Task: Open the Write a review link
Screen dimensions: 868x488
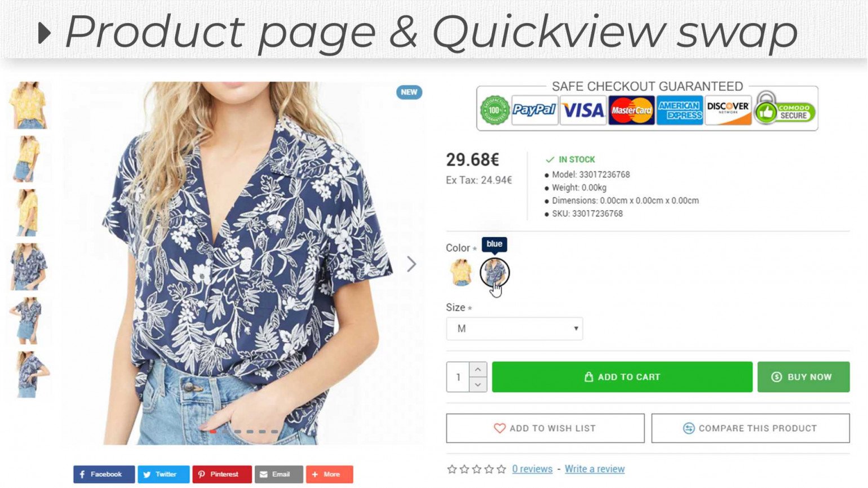Action: pyautogui.click(x=595, y=469)
